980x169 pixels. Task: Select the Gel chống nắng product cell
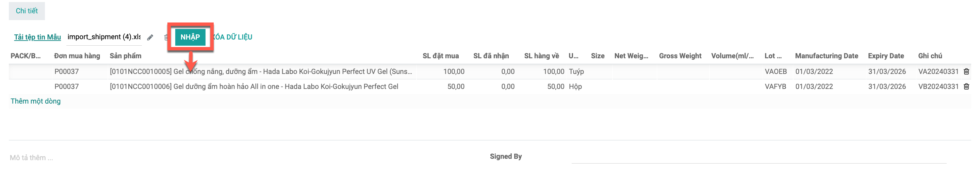[261, 71]
